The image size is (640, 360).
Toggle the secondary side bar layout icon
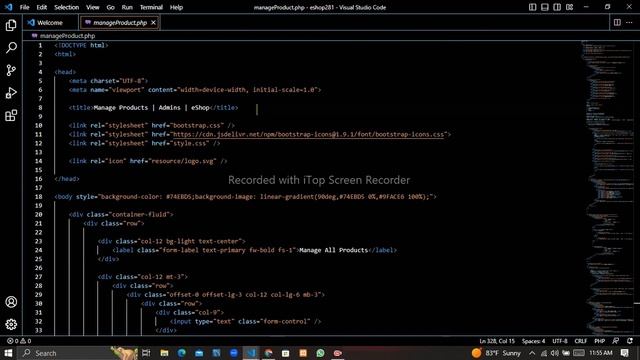557,7
